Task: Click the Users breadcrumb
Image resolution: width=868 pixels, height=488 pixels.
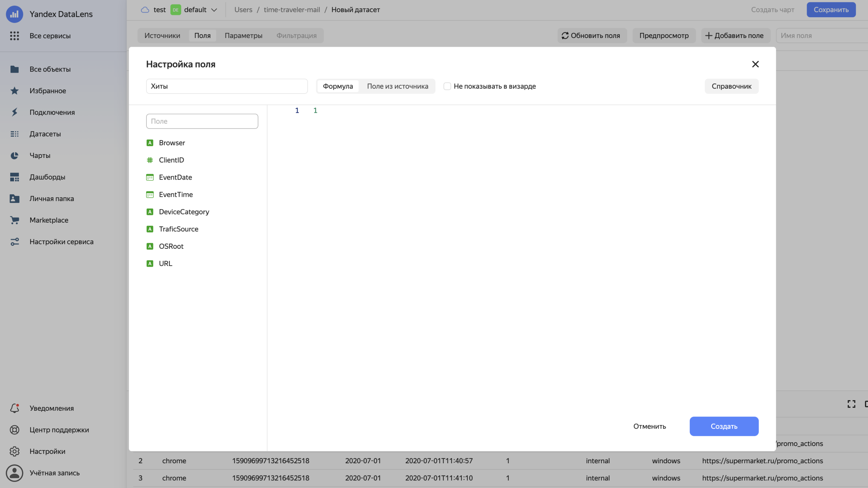Action: pyautogui.click(x=243, y=9)
